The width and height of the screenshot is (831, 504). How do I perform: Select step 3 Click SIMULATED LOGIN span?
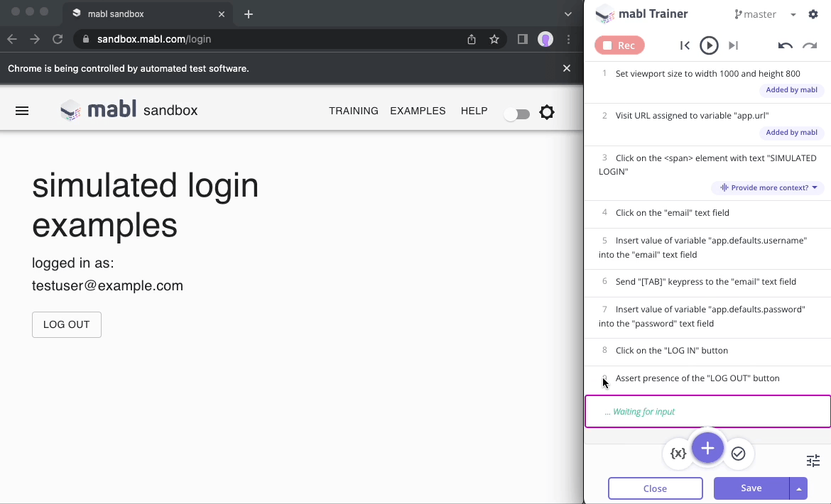tap(707, 174)
